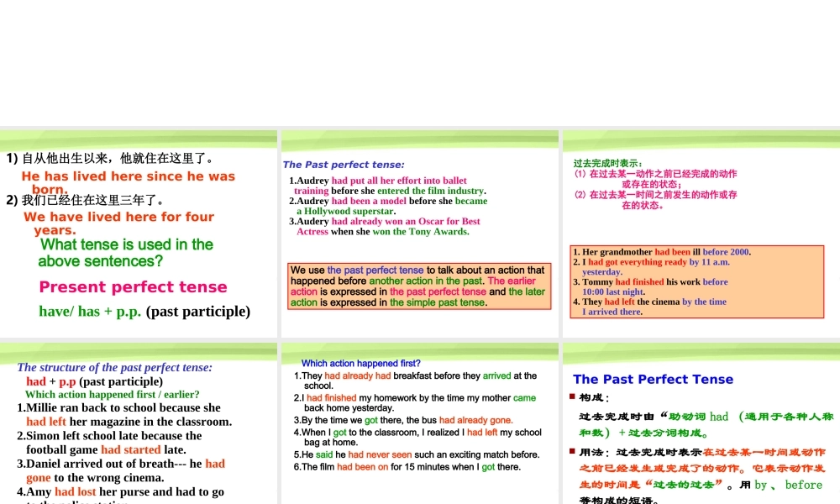Click sentence Simon left school late
The height and width of the screenshot is (504, 840).
point(109,443)
